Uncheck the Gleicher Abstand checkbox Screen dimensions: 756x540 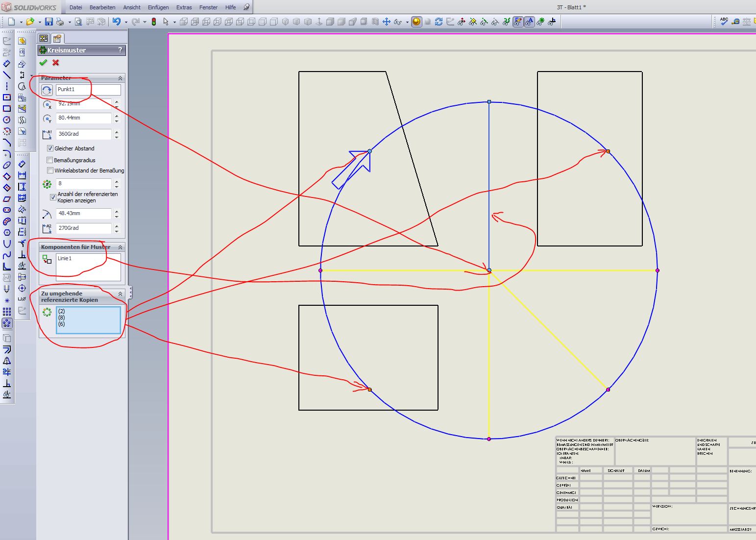pyautogui.click(x=50, y=148)
